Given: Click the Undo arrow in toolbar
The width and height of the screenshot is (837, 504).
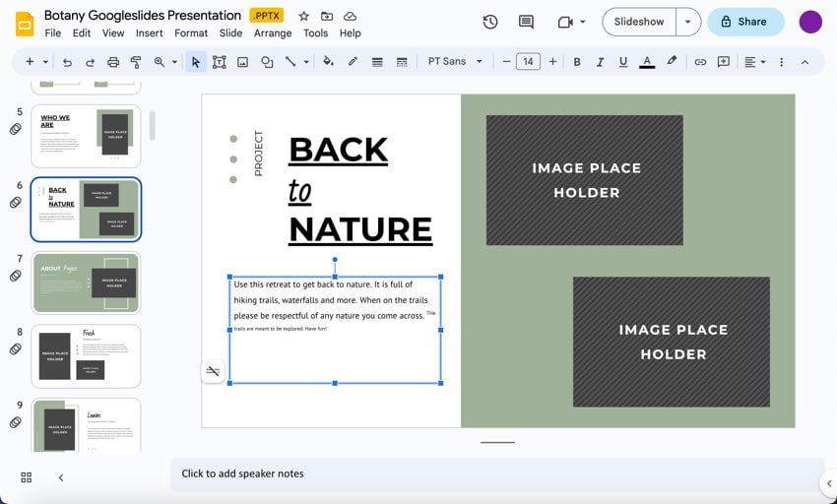Looking at the screenshot, I should click(67, 62).
